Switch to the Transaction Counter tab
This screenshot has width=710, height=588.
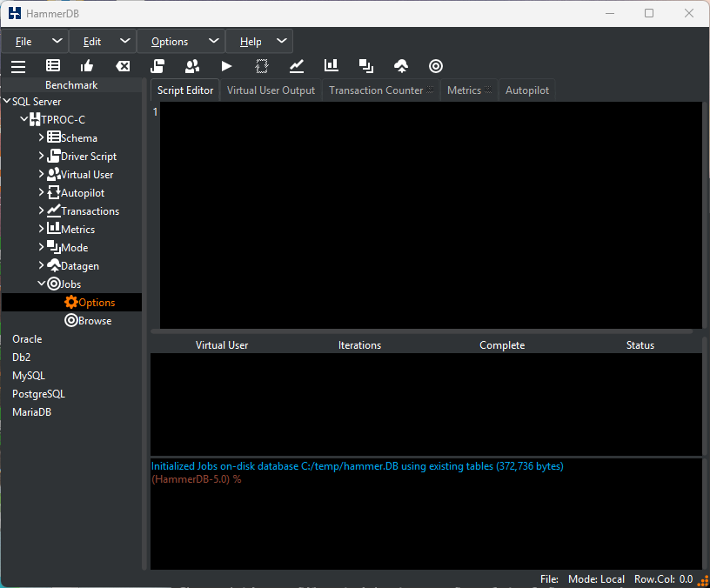[x=381, y=90]
